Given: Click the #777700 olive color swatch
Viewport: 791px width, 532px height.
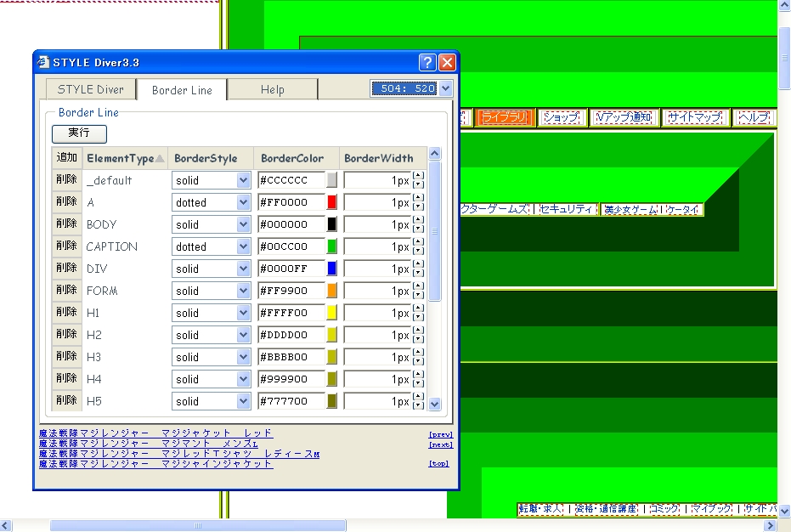Looking at the screenshot, I should (332, 401).
